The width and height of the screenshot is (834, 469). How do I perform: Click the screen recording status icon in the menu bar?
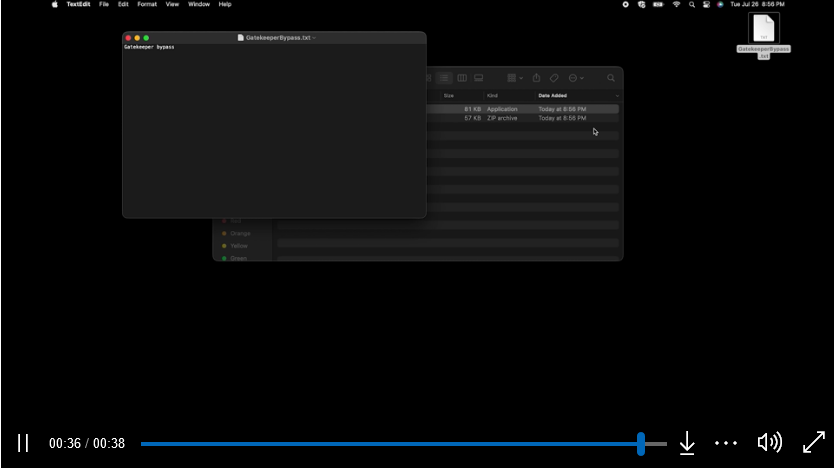[626, 4]
